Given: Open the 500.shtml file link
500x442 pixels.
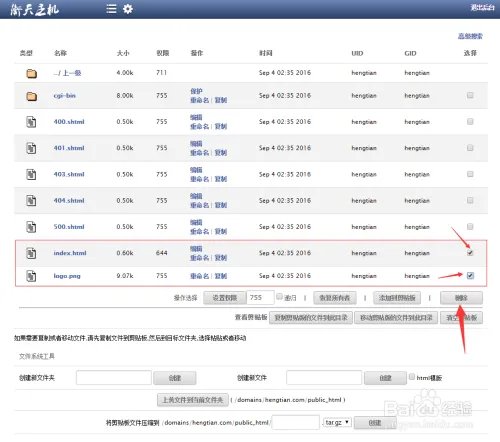Looking at the screenshot, I should tap(69, 227).
